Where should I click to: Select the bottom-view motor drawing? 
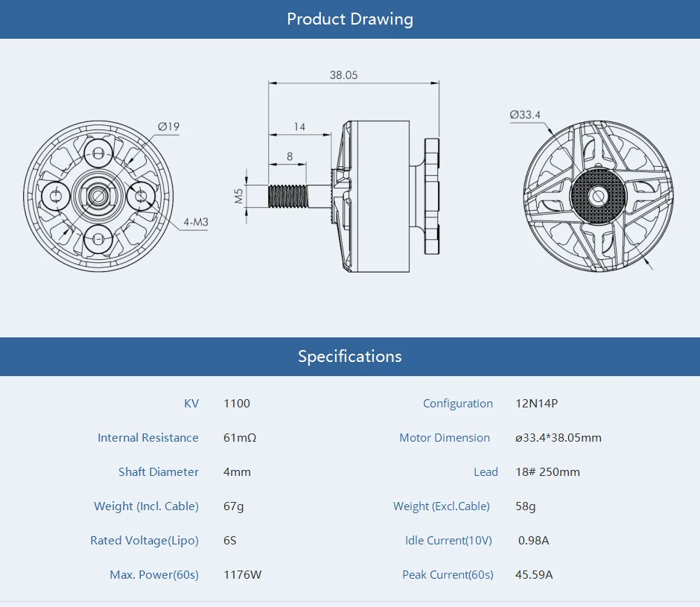tap(98, 196)
